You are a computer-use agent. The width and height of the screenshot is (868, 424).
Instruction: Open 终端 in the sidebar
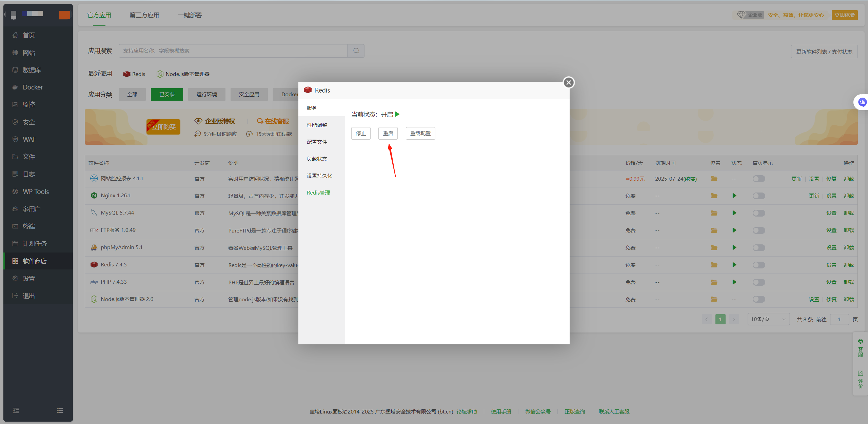(x=38, y=226)
